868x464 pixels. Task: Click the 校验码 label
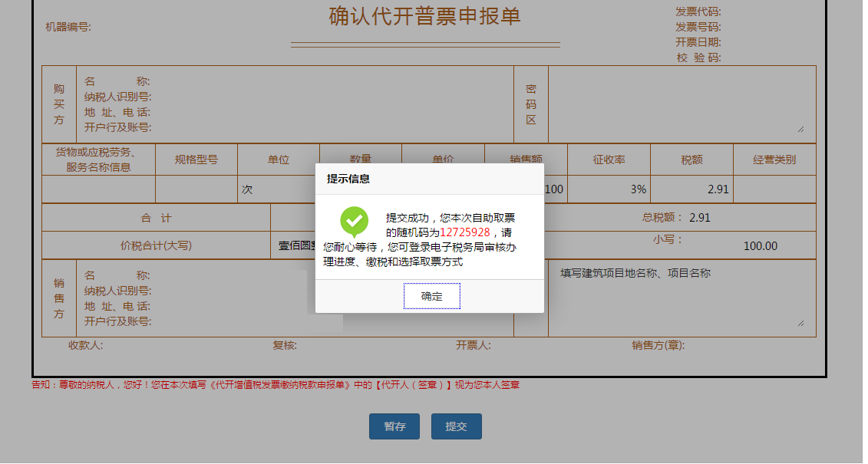click(698, 58)
